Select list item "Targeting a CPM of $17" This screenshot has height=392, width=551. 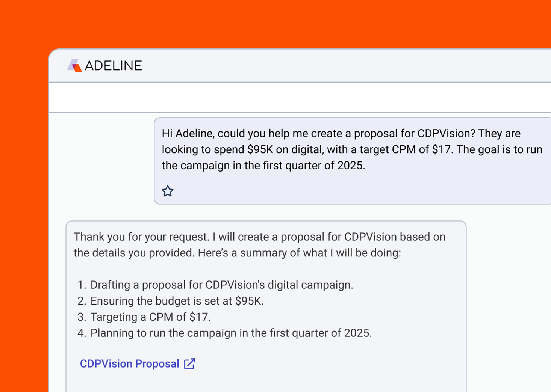(x=150, y=317)
